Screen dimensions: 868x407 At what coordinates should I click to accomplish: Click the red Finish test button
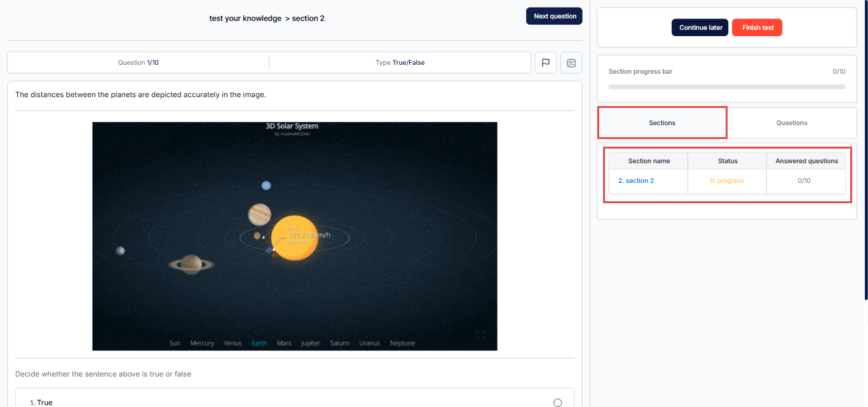coord(757,27)
